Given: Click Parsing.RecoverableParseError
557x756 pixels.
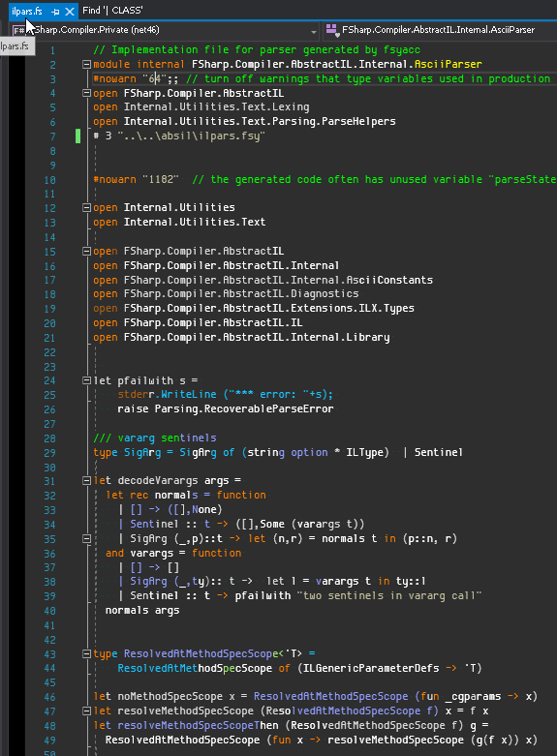Looking at the screenshot, I should tap(244, 408).
